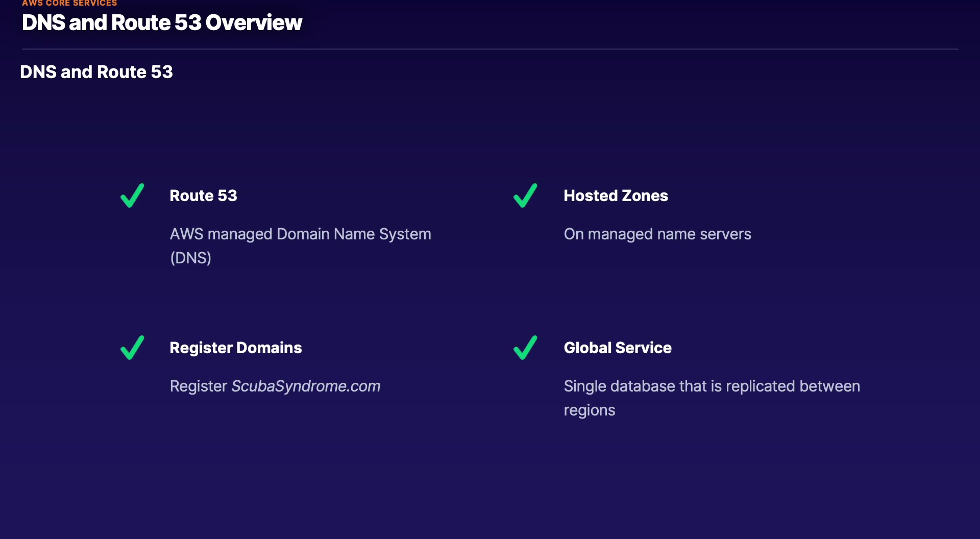Click 'Single database that is replicated between'

pyautogui.click(x=712, y=386)
